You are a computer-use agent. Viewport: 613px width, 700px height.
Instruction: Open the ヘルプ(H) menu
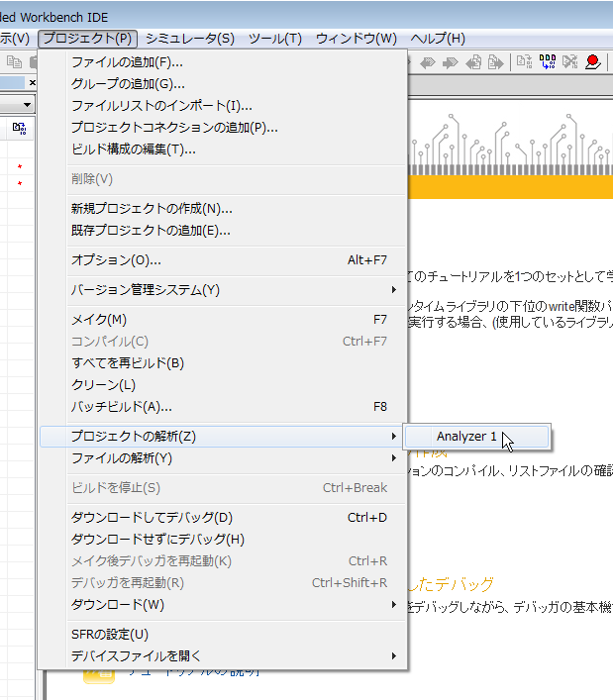[438, 39]
